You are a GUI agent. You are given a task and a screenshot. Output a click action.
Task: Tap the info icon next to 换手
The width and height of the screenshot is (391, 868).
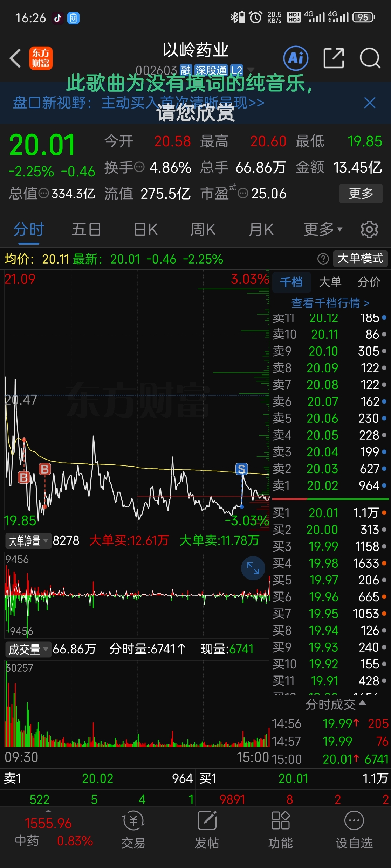point(139,167)
